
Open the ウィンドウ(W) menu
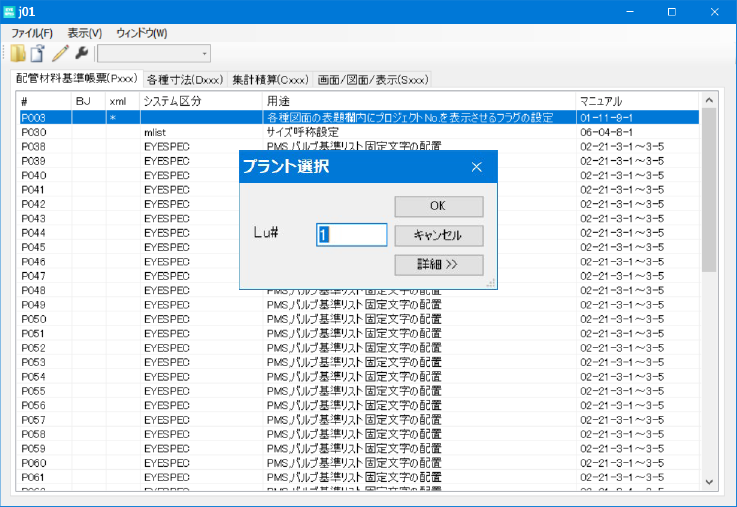pos(141,33)
